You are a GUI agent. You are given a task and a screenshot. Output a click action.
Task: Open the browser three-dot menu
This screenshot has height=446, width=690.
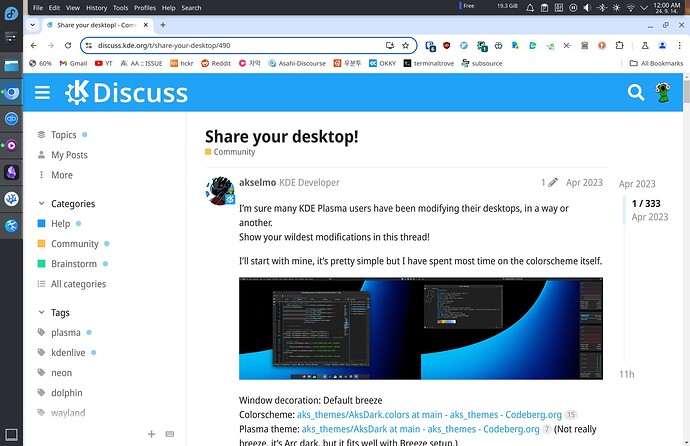click(679, 45)
